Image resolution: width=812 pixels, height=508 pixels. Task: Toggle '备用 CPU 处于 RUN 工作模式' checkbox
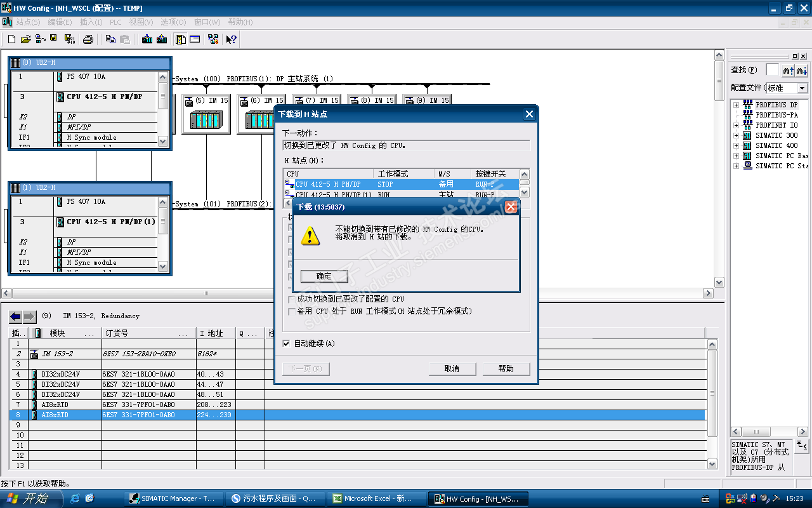point(292,311)
